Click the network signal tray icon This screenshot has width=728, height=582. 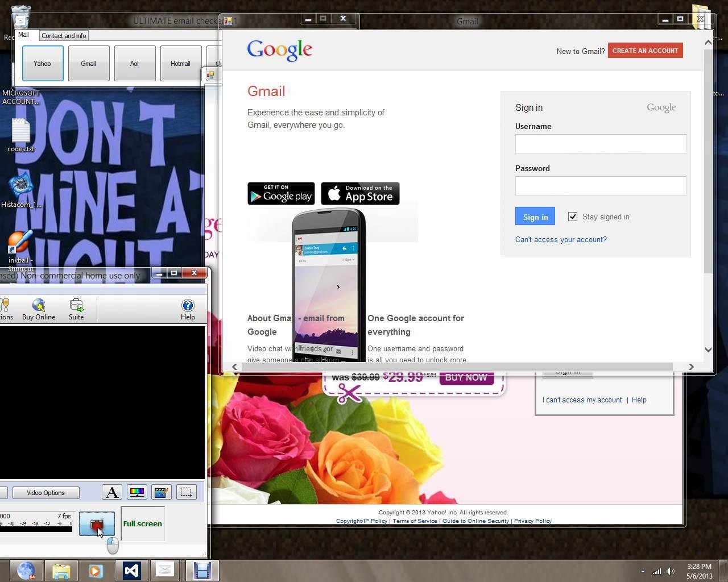[657, 571]
